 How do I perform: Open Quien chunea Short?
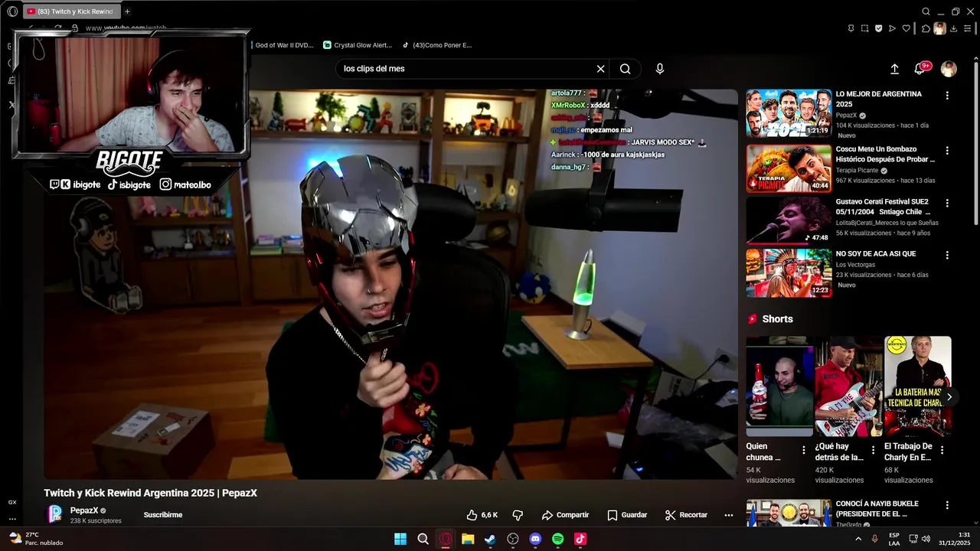[x=779, y=386]
